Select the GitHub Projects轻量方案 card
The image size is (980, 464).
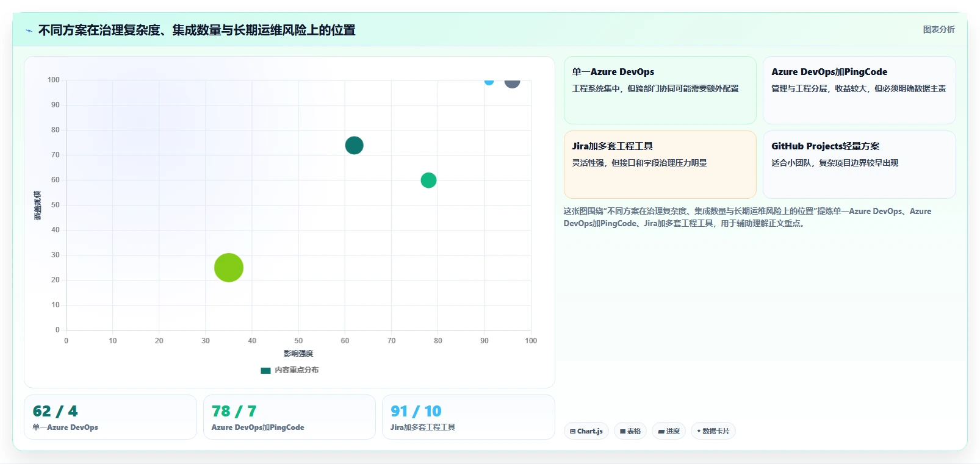coord(859,165)
